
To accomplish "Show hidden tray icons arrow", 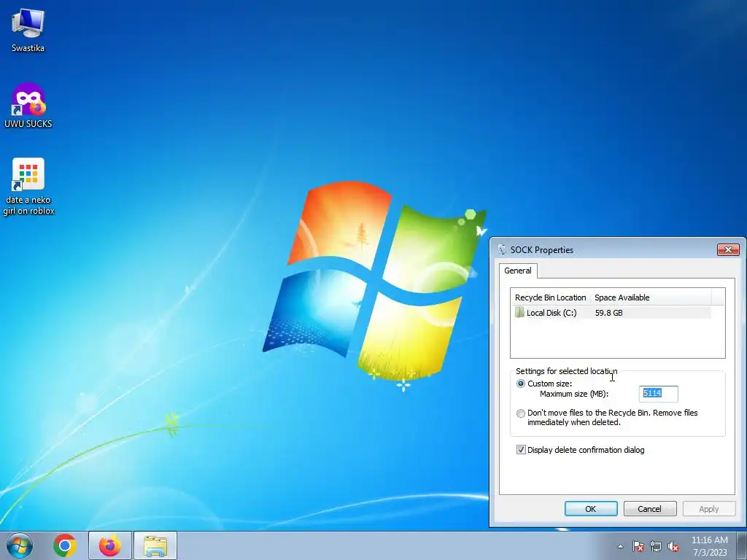I will (x=620, y=546).
